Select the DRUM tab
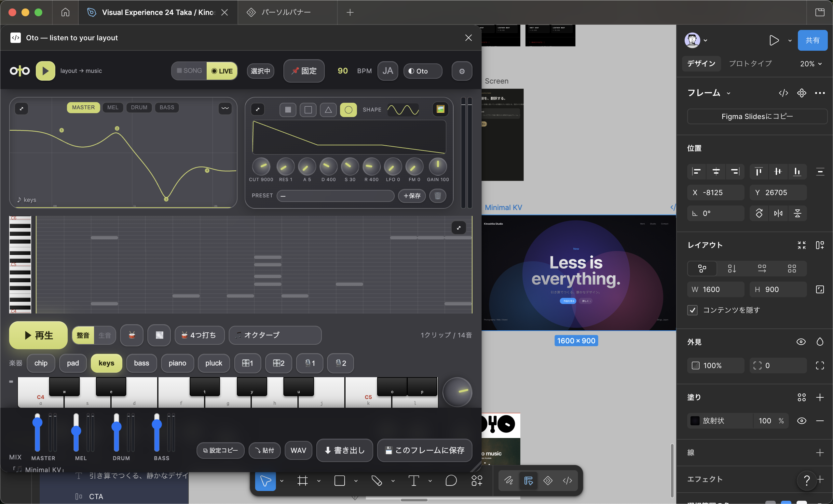The image size is (833, 504). click(x=139, y=107)
